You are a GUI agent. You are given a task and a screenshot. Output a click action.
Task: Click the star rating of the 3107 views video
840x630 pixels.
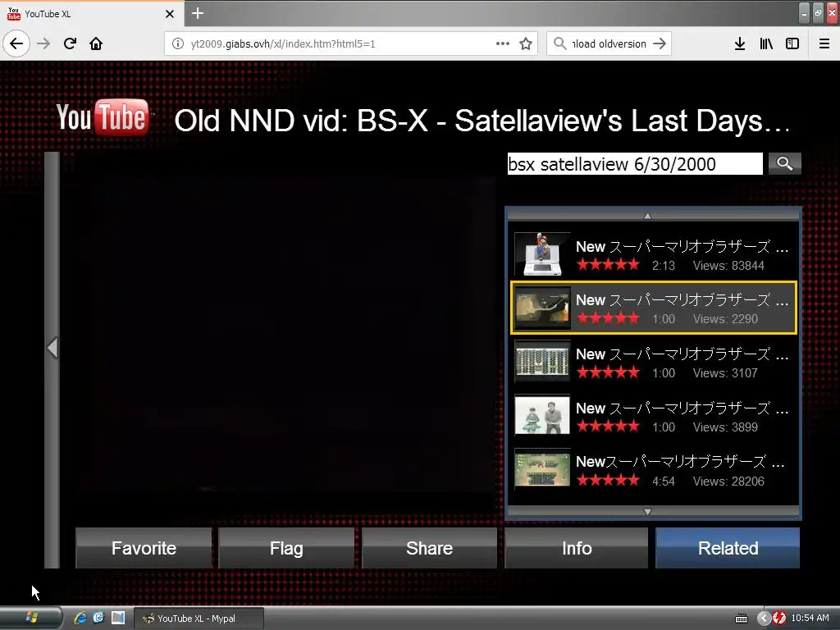coord(608,372)
